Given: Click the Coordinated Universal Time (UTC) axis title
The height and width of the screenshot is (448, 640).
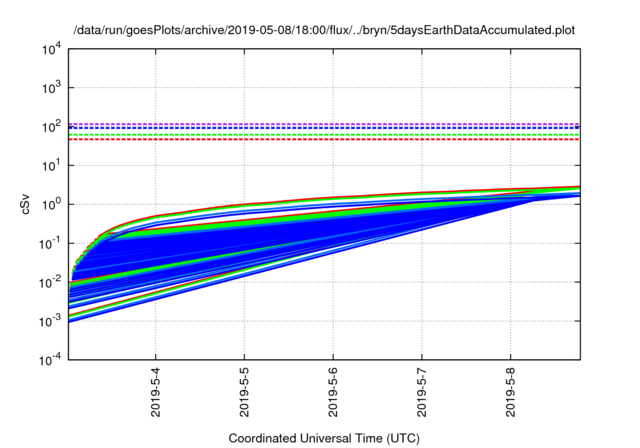Looking at the screenshot, I should coord(324,438).
